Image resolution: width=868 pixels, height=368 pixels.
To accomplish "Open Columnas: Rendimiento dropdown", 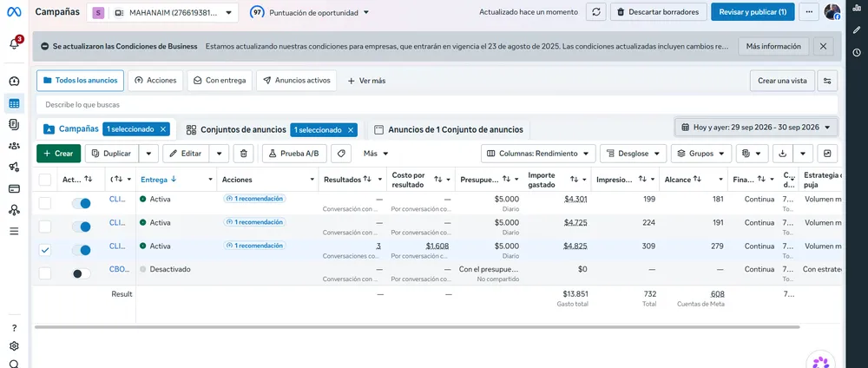I will pyautogui.click(x=538, y=154).
